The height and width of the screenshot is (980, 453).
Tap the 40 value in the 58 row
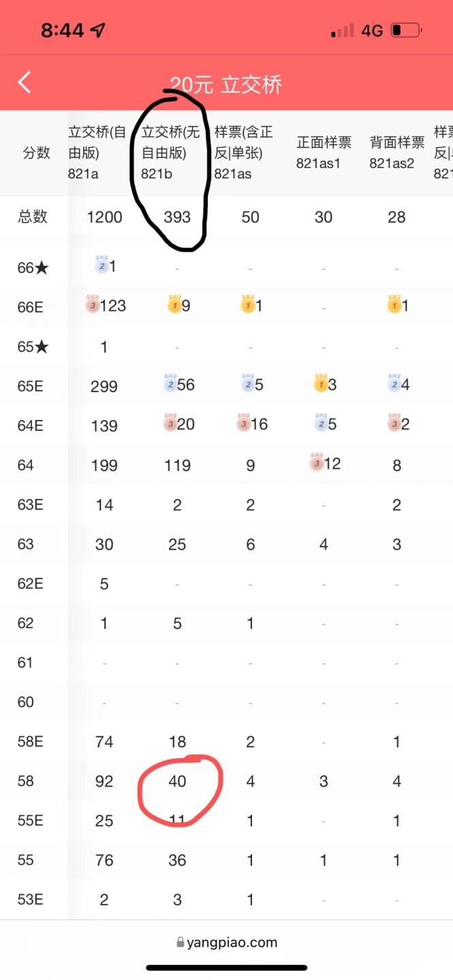coord(177,781)
